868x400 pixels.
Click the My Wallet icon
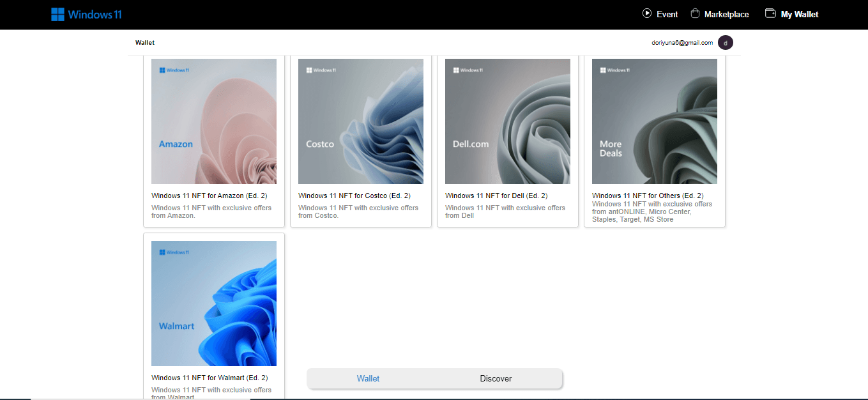(770, 13)
